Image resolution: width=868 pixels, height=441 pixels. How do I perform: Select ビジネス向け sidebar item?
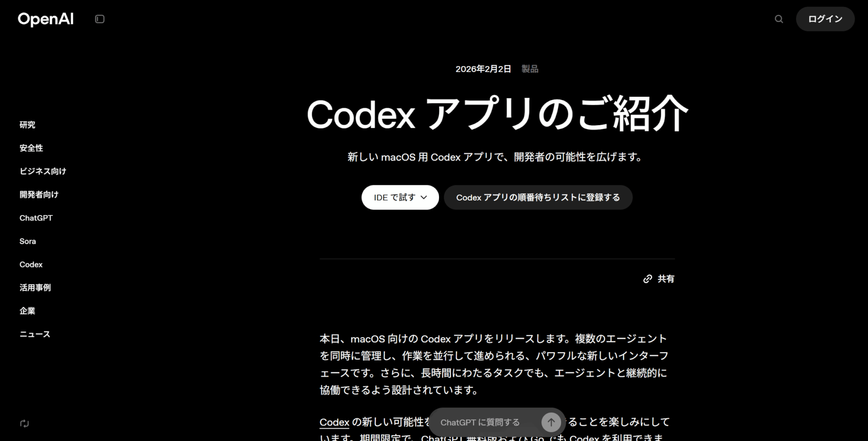pyautogui.click(x=43, y=171)
